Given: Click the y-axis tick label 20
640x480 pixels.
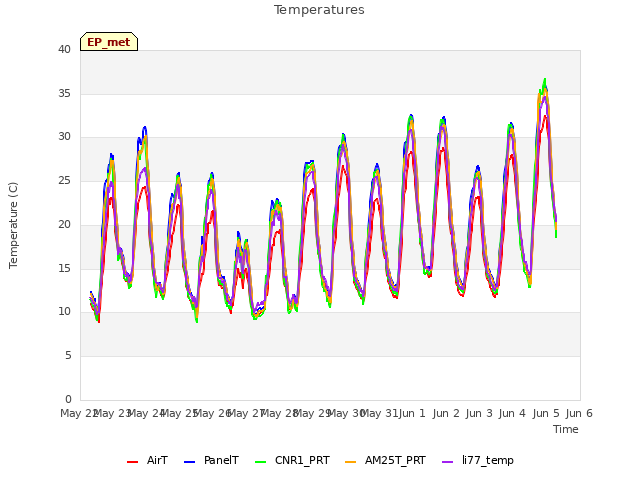Looking at the screenshot, I should [x=64, y=224].
